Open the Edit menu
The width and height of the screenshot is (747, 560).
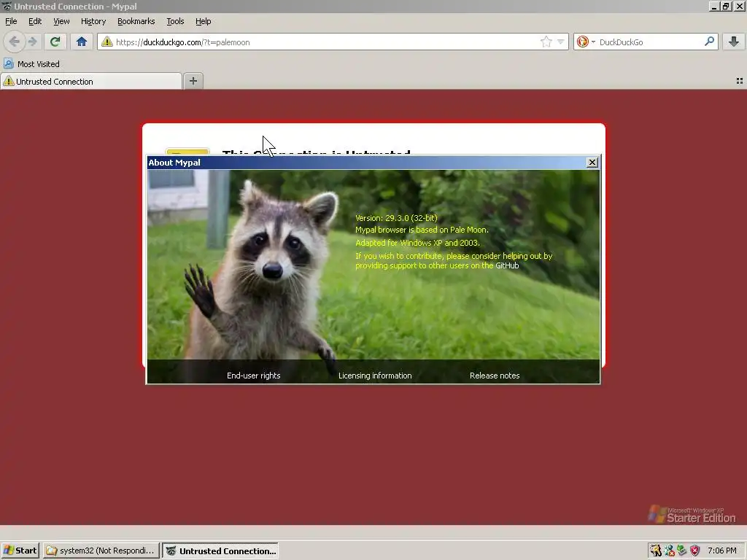pyautogui.click(x=35, y=21)
